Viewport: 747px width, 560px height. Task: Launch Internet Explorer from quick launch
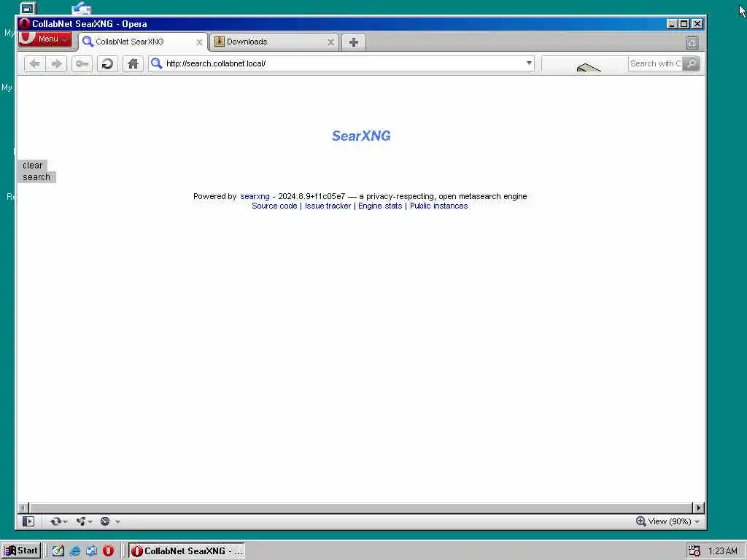pos(75,551)
